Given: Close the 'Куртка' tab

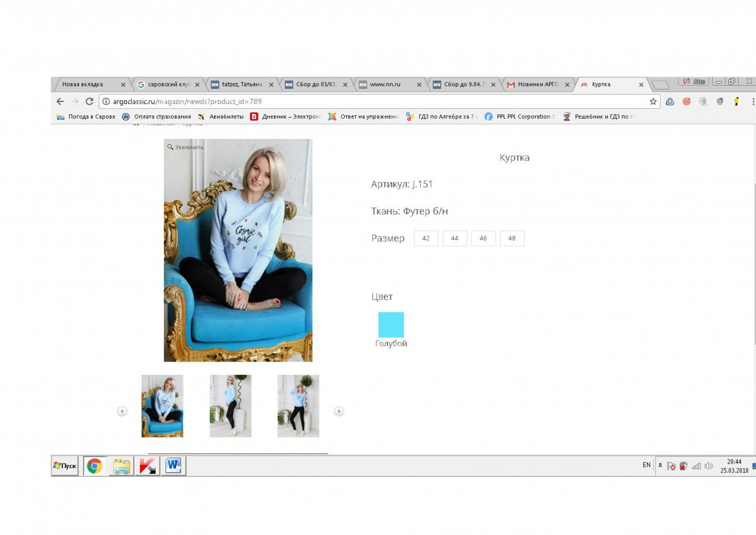Looking at the screenshot, I should [x=641, y=85].
